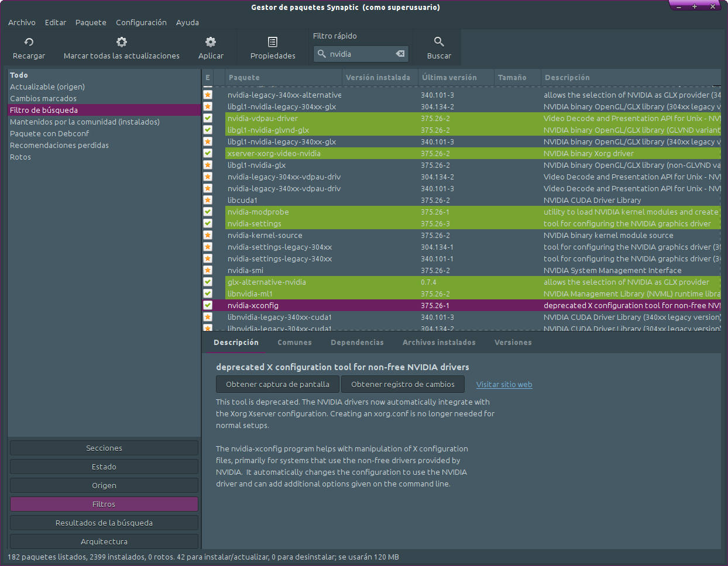
Task: Open the Ayuda menu
Action: pos(187,22)
